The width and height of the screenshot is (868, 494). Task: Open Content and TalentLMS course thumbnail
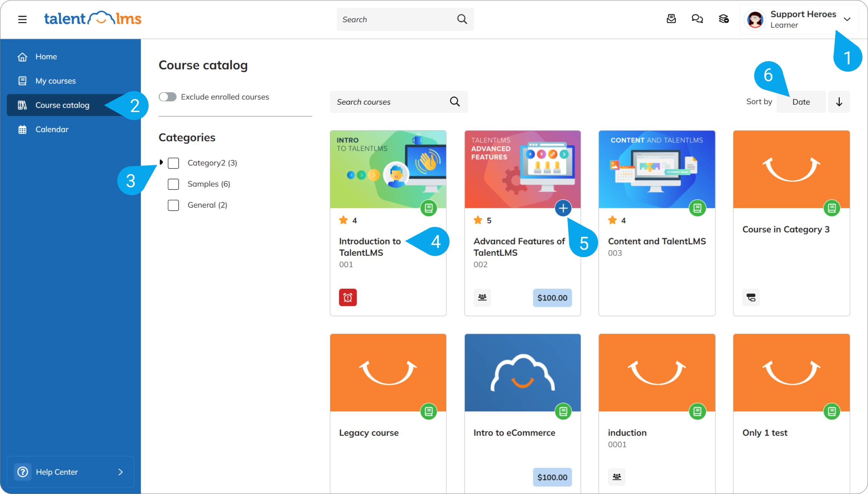(656, 169)
